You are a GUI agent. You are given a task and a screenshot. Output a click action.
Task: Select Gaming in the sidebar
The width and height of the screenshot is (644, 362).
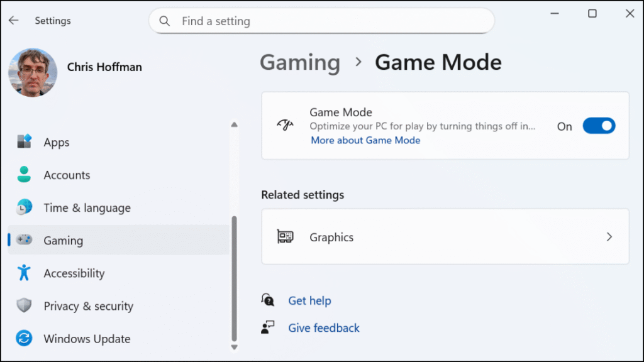pos(63,240)
